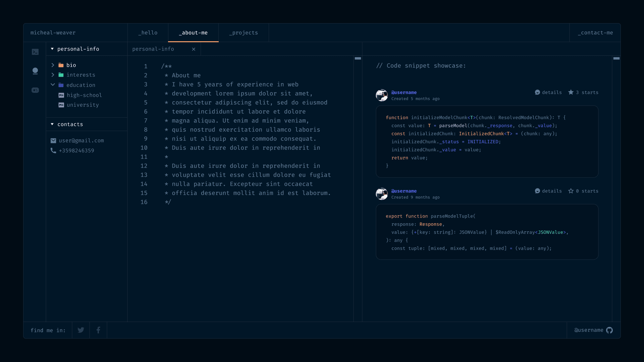Expand the bio folder chevron
The image size is (644, 362).
coord(53,65)
